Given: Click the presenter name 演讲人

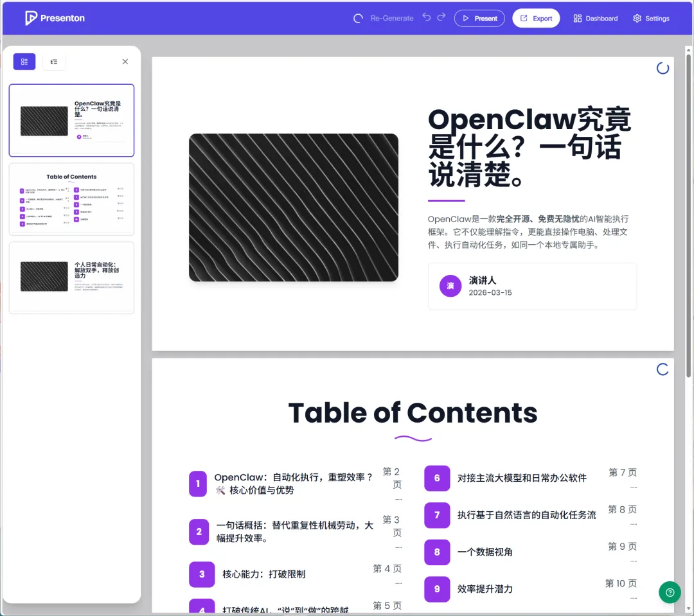Looking at the screenshot, I should tap(483, 280).
